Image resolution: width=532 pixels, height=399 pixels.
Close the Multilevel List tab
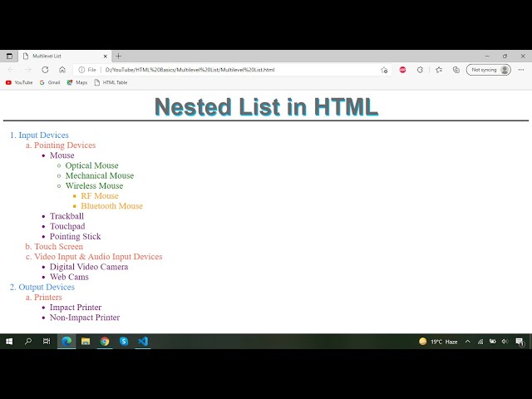[x=106, y=56]
